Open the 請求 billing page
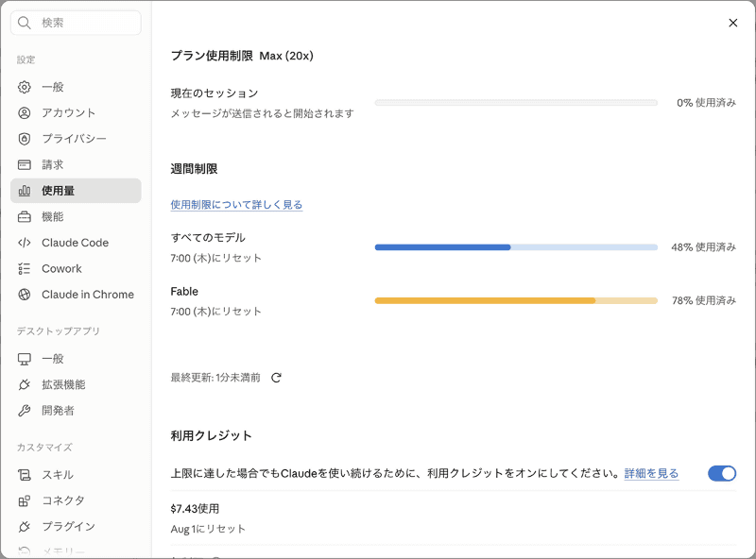The image size is (756, 559). (76, 165)
